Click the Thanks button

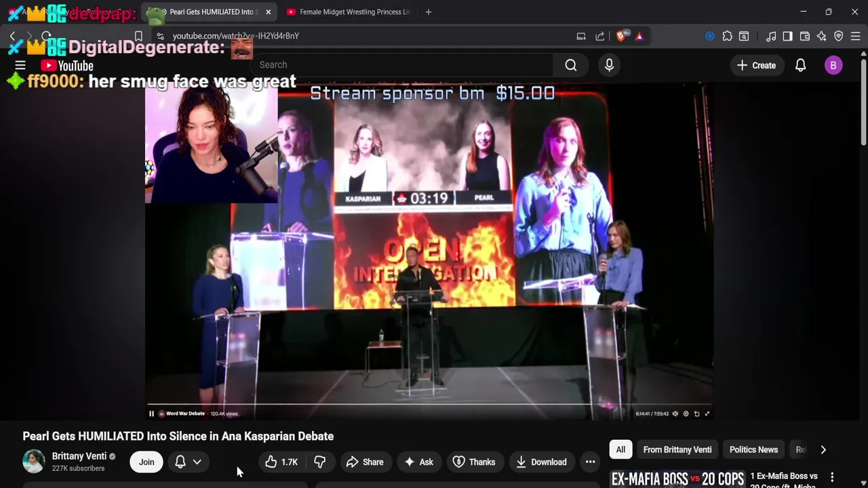click(x=474, y=462)
